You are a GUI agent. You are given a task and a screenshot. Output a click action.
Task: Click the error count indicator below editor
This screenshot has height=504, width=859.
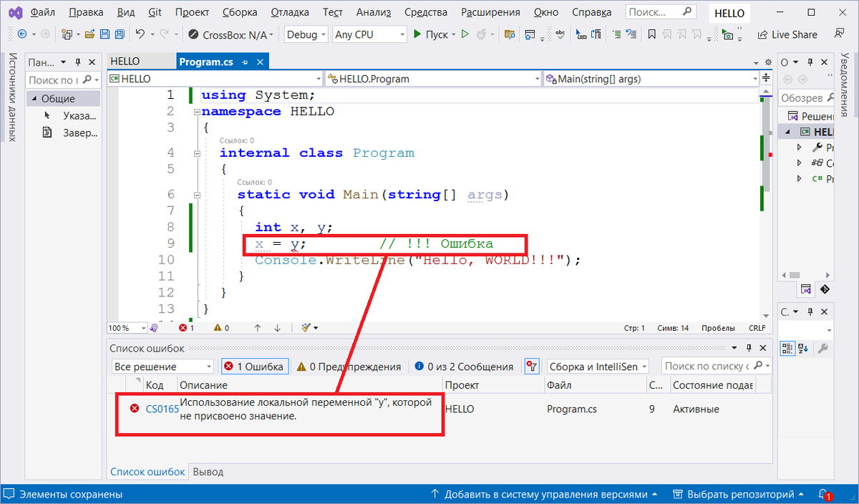(x=188, y=328)
